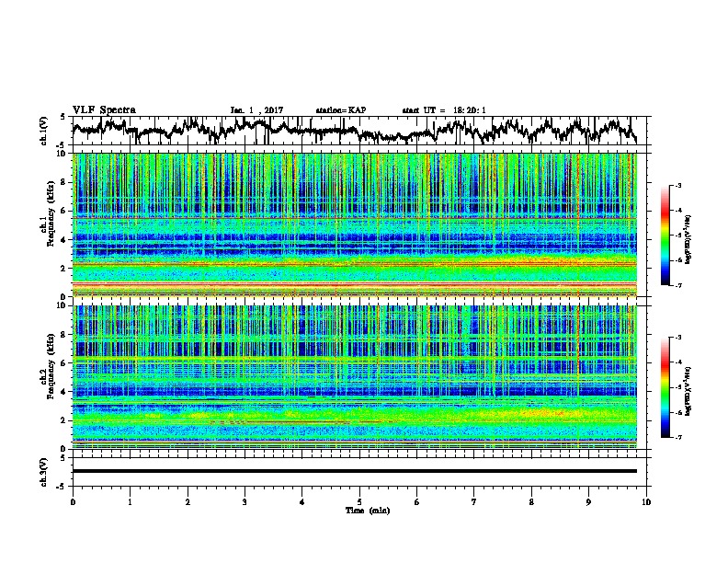Click the "ch.3(V)" axis label

point(44,472)
